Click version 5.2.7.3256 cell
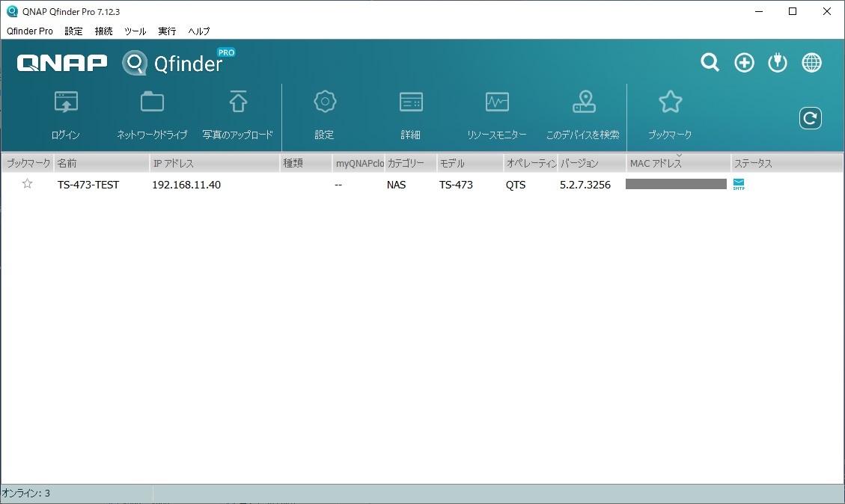The image size is (845, 504). coord(585,185)
